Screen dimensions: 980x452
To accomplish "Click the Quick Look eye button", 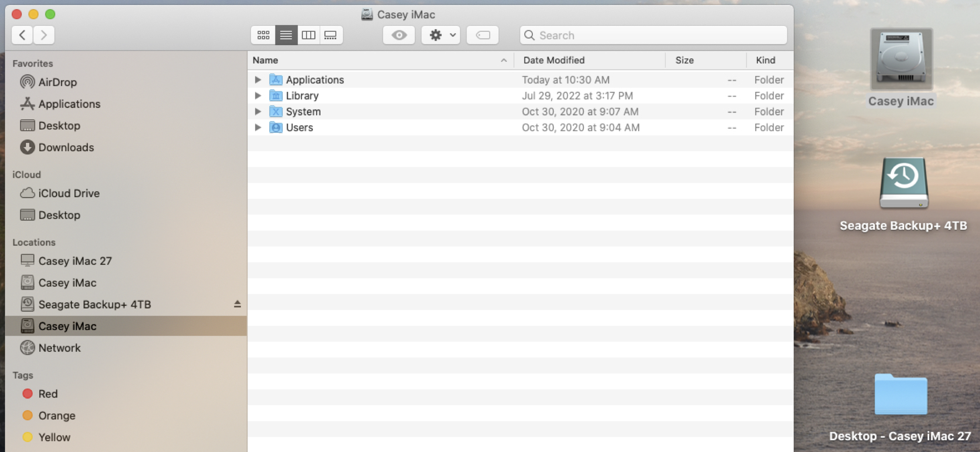I will point(399,35).
